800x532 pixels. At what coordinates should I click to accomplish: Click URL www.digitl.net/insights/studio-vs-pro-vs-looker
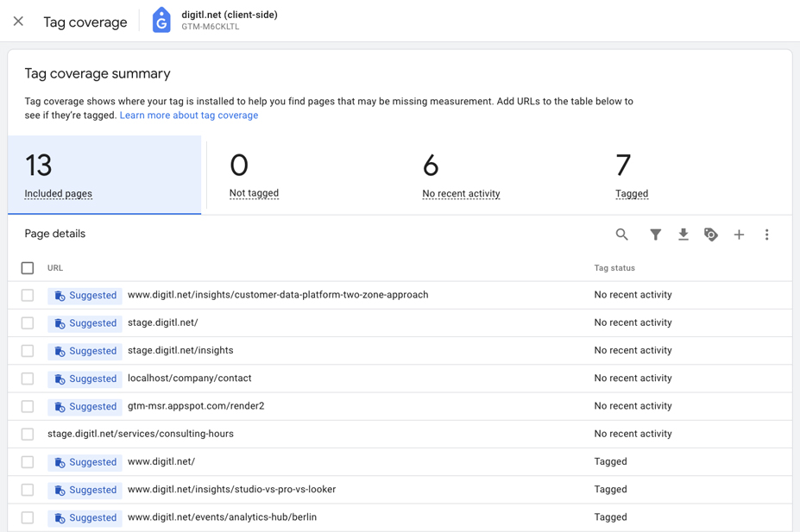coord(231,489)
